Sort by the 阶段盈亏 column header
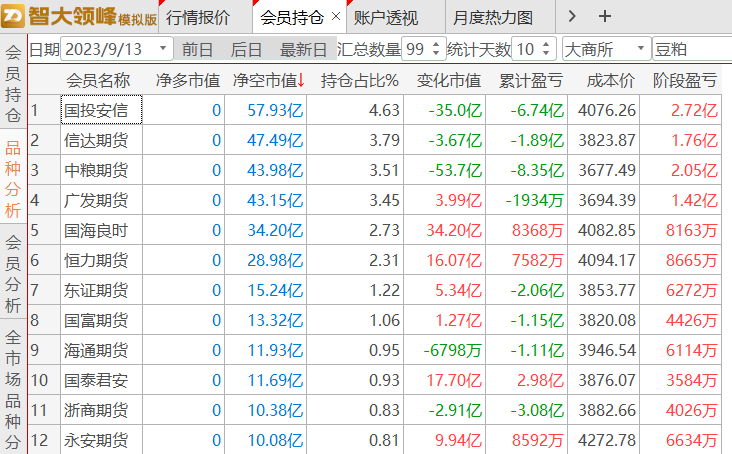The image size is (732, 454). pyautogui.click(x=684, y=81)
